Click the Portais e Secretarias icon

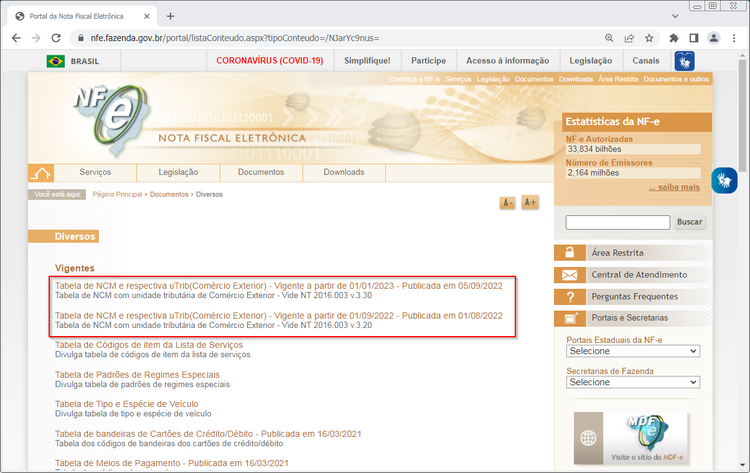click(x=569, y=318)
